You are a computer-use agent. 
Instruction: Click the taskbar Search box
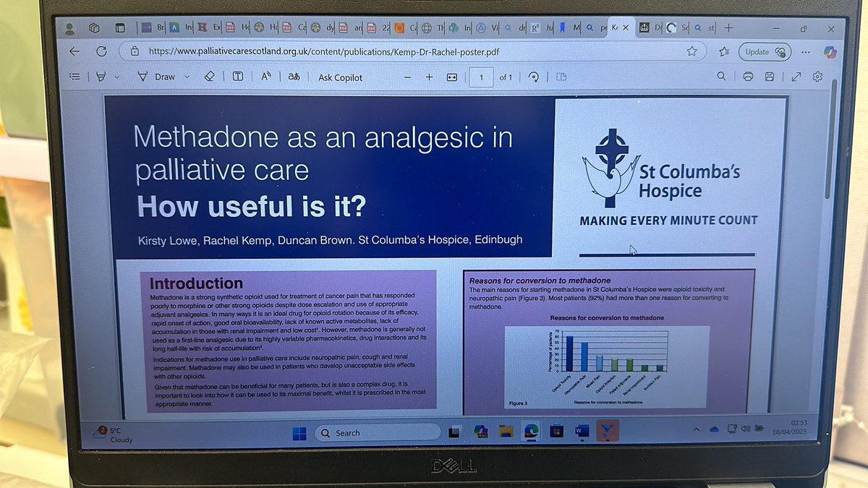tap(377, 432)
